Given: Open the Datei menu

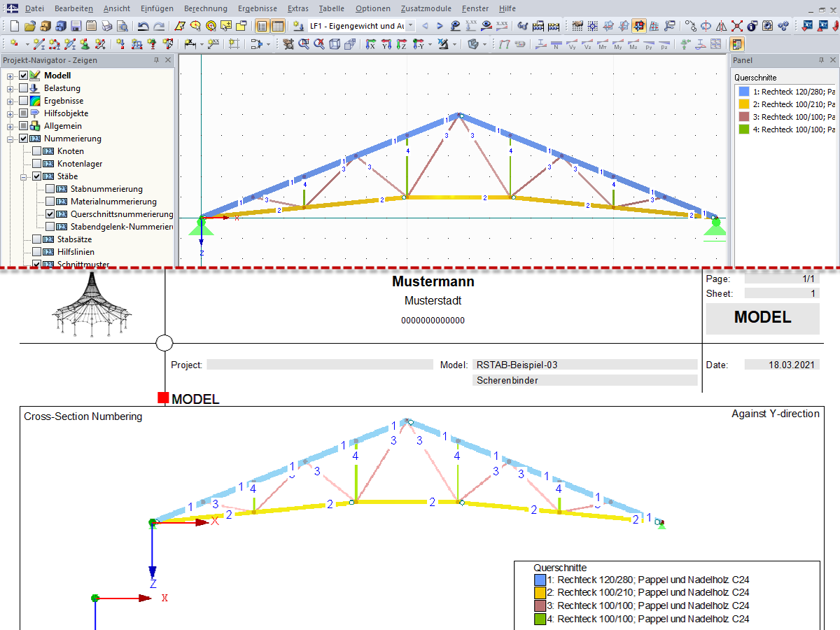Looking at the screenshot, I should [33, 8].
